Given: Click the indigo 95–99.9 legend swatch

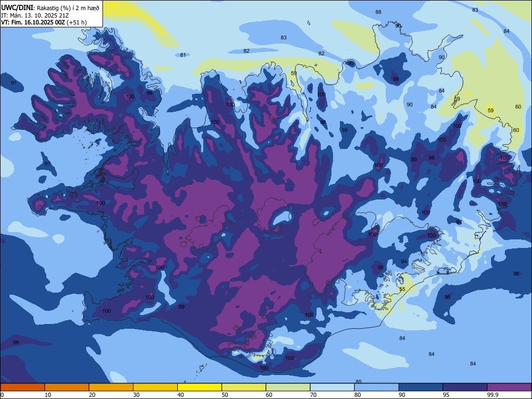Looking at the screenshot, I should pyautogui.click(x=465, y=387).
